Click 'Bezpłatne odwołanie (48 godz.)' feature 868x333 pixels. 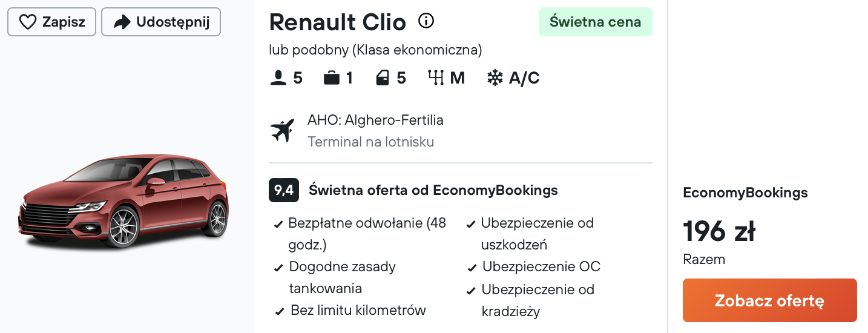(x=367, y=234)
